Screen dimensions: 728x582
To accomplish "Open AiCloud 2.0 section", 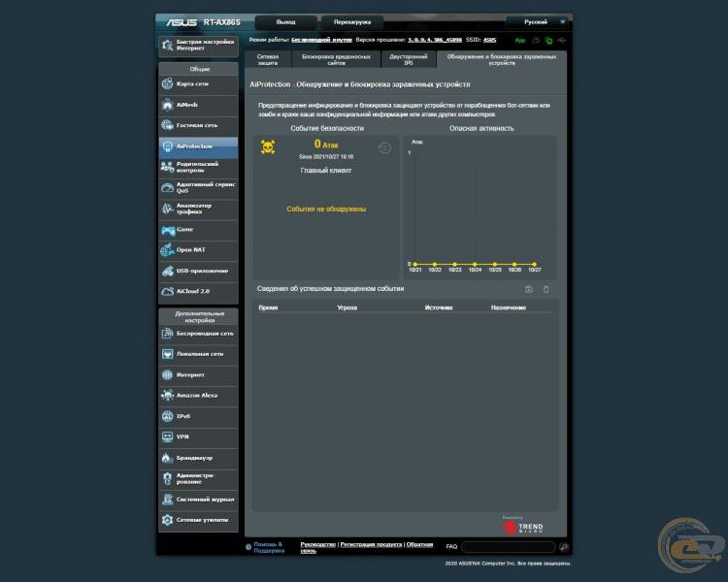I will click(198, 292).
